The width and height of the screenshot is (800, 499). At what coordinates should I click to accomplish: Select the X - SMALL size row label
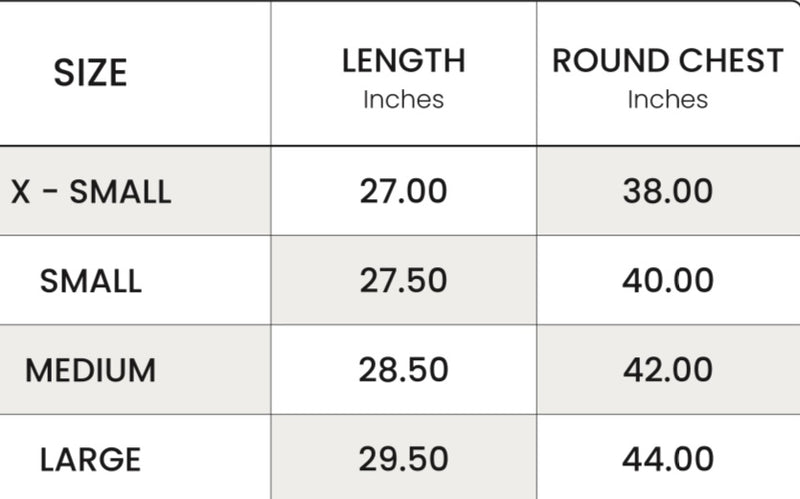click(x=91, y=191)
